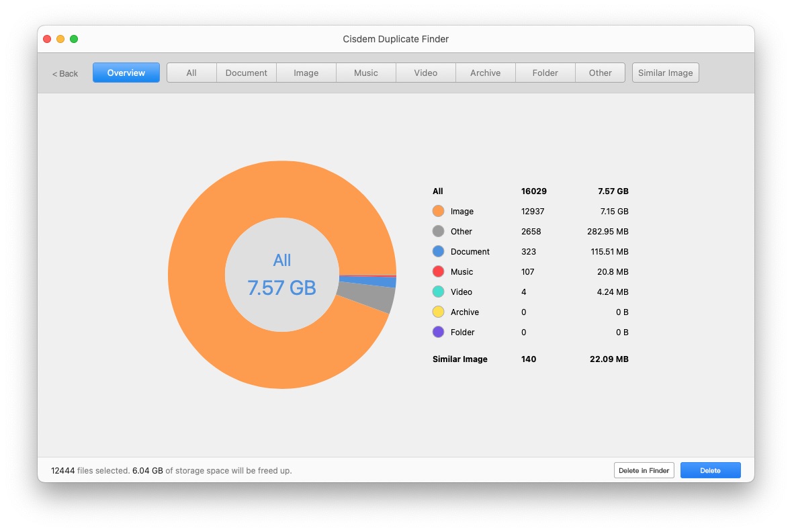The height and width of the screenshot is (532, 792).
Task: Click the yellow Archive legend dot
Action: coord(438,312)
